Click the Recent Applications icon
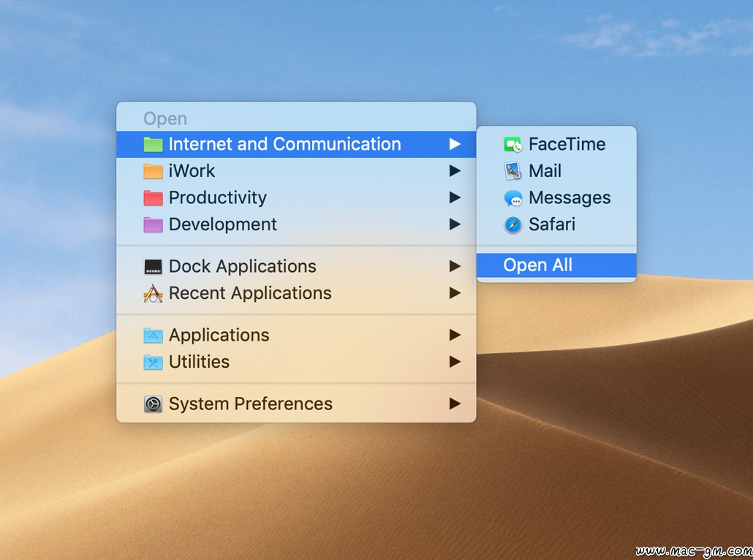The image size is (753, 560). 153,294
